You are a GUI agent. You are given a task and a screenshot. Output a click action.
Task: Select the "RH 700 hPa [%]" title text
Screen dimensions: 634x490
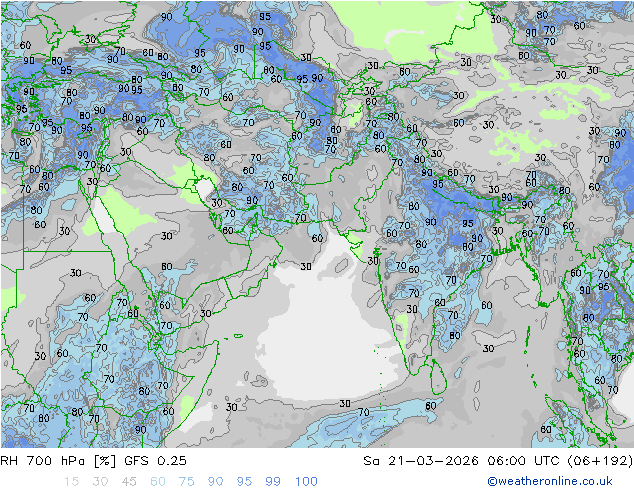point(58,460)
